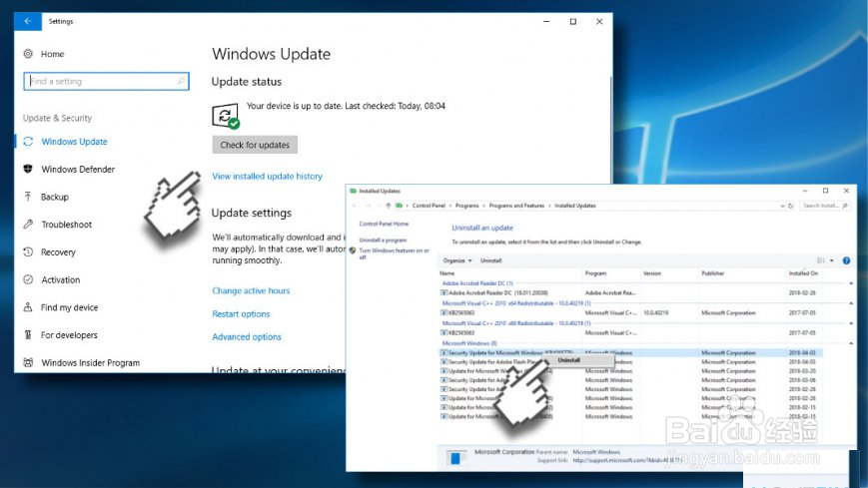Select Adobe Acrobat Reader DC (18.011.20038) row
The height and width of the screenshot is (488, 868).
[631, 292]
